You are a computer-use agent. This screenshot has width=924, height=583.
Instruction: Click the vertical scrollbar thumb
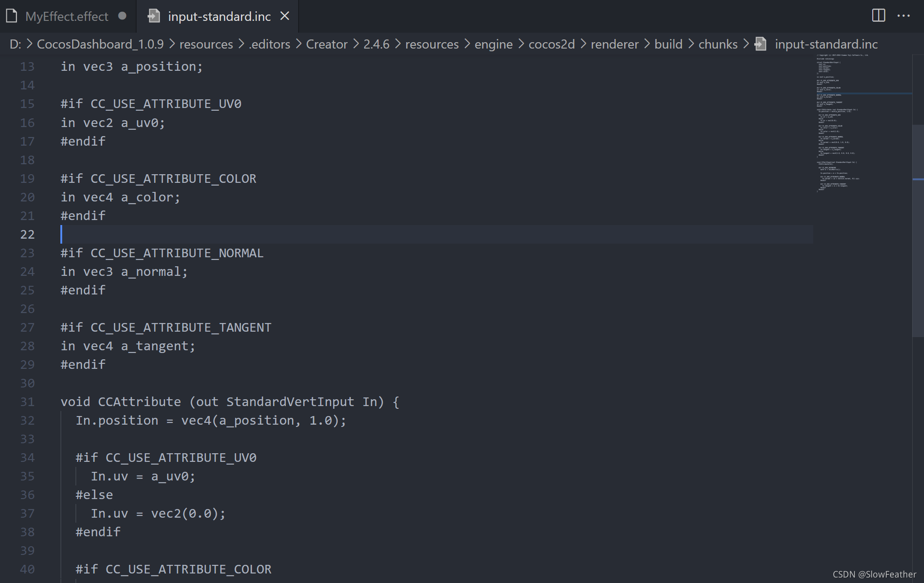(x=918, y=230)
